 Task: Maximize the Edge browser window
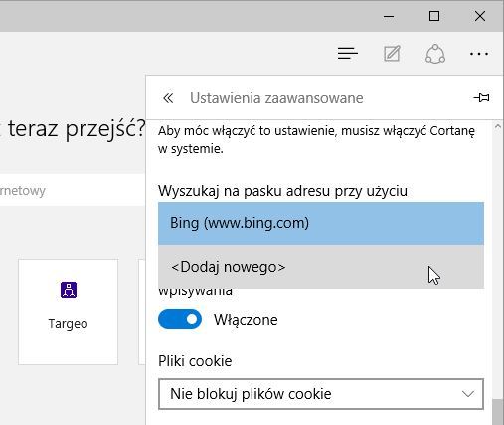click(x=434, y=16)
